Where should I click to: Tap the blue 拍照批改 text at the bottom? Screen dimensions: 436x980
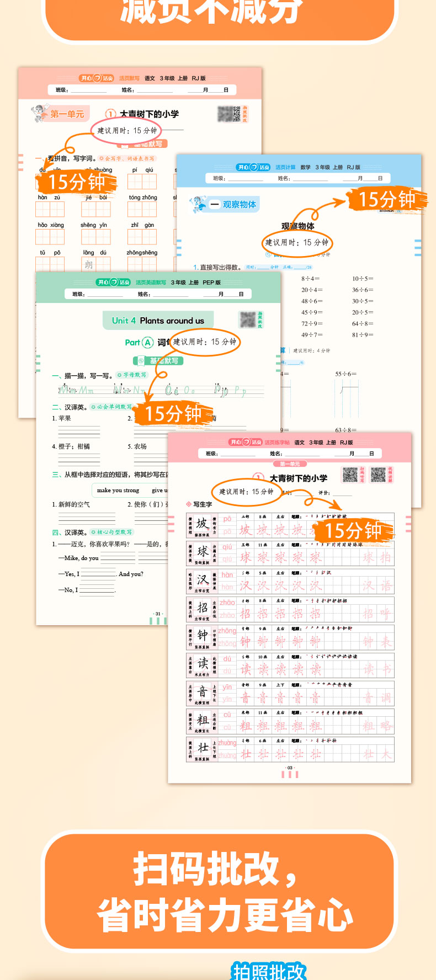click(269, 972)
